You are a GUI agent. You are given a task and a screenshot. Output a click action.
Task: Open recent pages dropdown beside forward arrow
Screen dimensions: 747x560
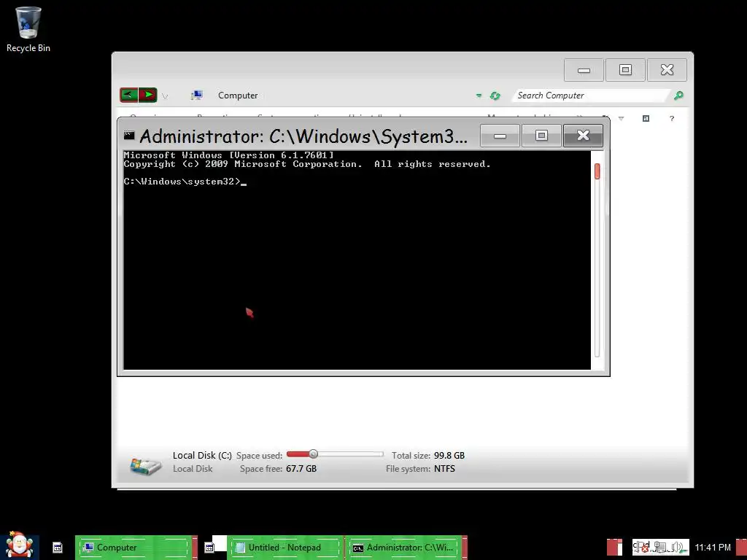click(165, 96)
